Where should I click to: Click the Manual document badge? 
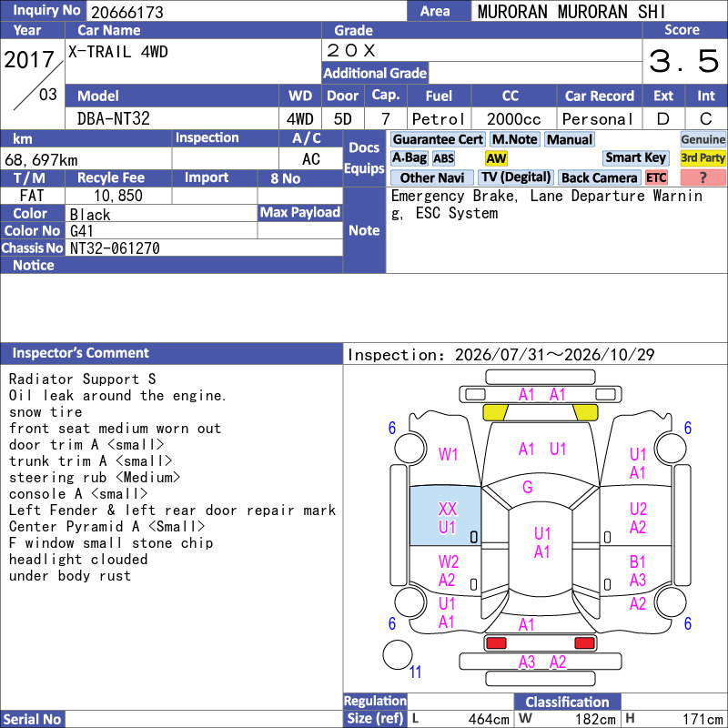[x=570, y=139]
